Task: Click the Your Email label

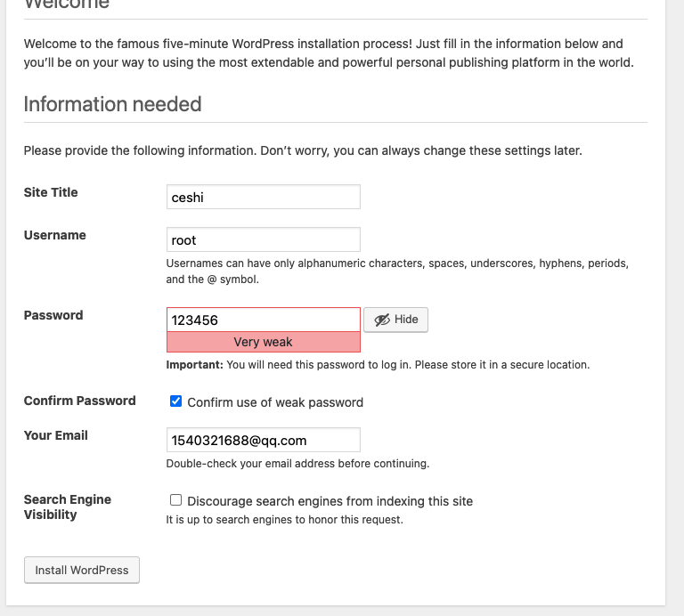Action: pyautogui.click(x=56, y=435)
